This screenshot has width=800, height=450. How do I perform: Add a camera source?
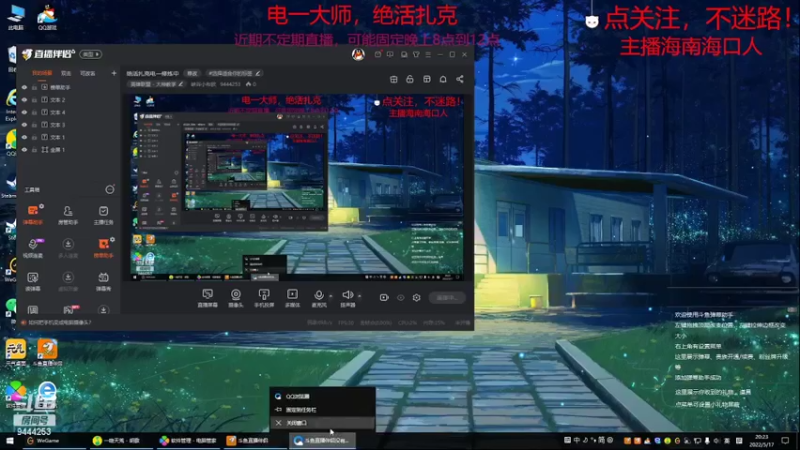point(236,298)
